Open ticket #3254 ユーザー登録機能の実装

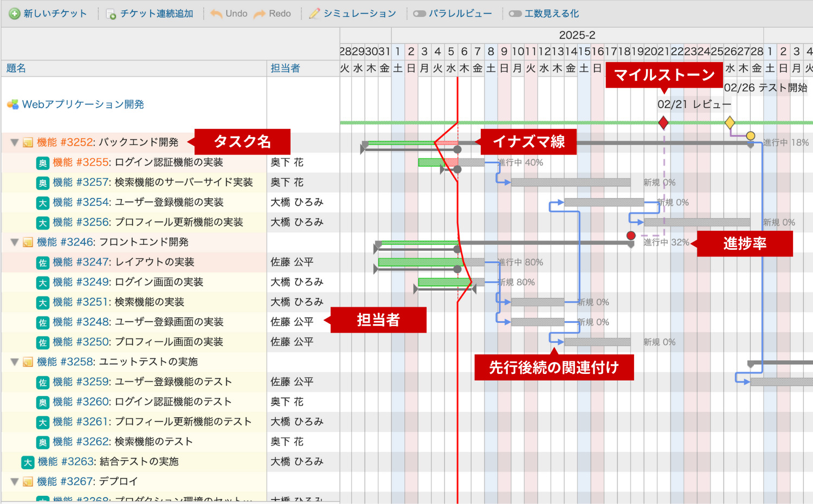[x=138, y=202]
